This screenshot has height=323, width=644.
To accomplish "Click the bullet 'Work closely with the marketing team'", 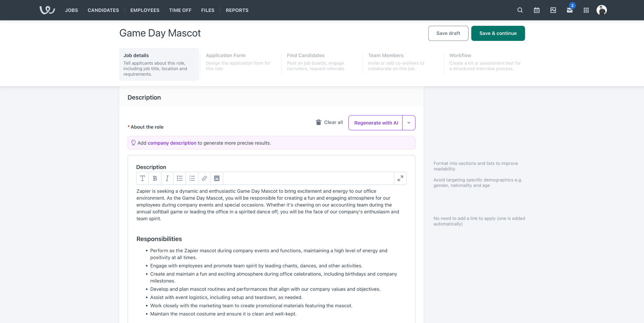I will click(x=251, y=305).
